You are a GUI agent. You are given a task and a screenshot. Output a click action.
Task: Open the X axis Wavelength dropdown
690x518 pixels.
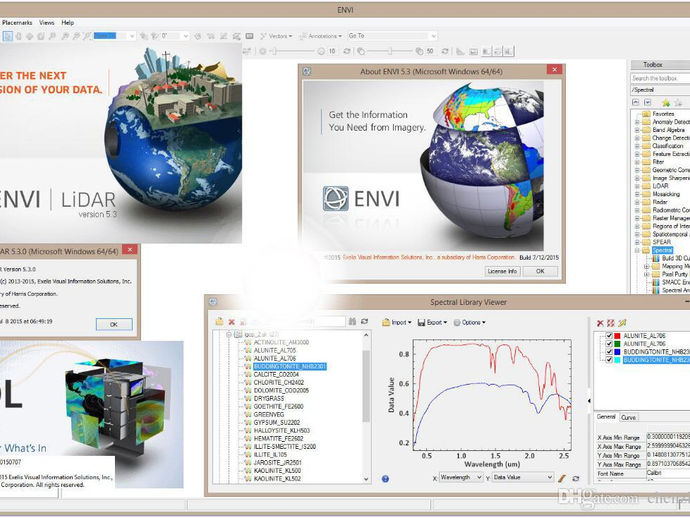(461, 478)
